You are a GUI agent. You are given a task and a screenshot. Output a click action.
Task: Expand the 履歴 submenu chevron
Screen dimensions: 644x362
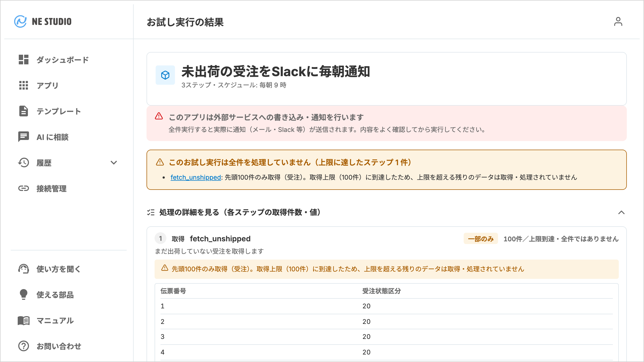[x=114, y=162]
